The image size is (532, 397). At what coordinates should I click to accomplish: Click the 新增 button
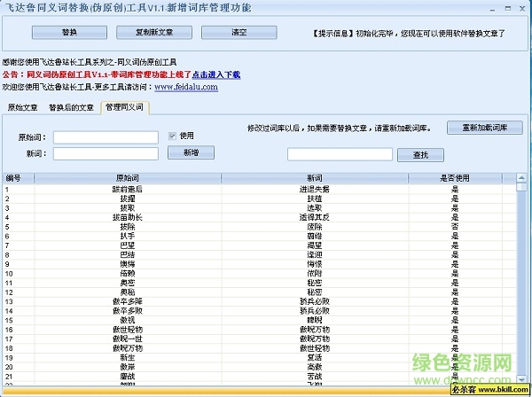pos(191,152)
